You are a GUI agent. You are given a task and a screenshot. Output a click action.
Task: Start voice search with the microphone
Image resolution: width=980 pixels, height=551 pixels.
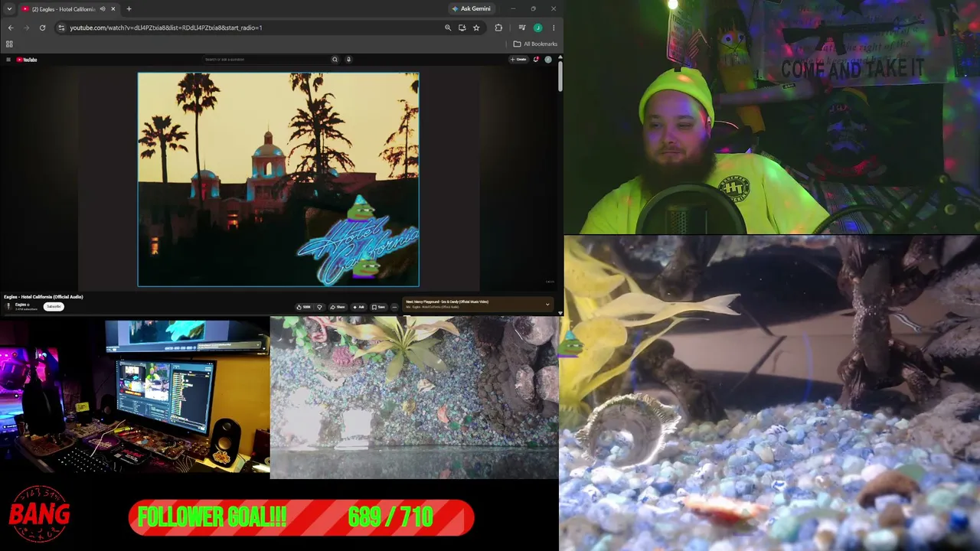point(348,60)
